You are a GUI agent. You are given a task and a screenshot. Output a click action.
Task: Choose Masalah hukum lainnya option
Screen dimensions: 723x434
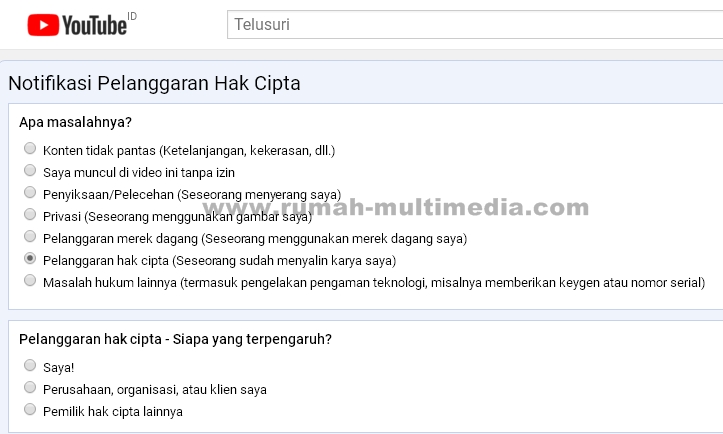pos(30,280)
